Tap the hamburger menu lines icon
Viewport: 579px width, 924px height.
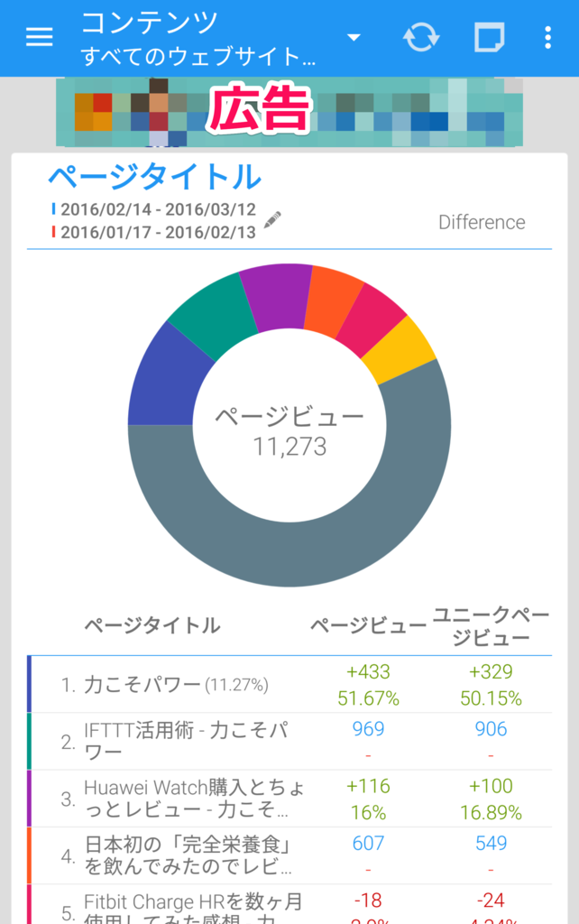point(38,38)
